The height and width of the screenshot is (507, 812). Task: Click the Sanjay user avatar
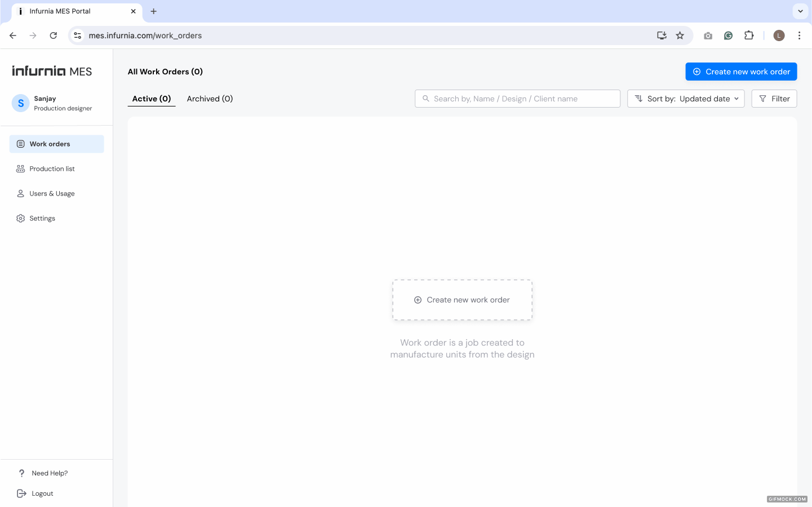[21, 103]
